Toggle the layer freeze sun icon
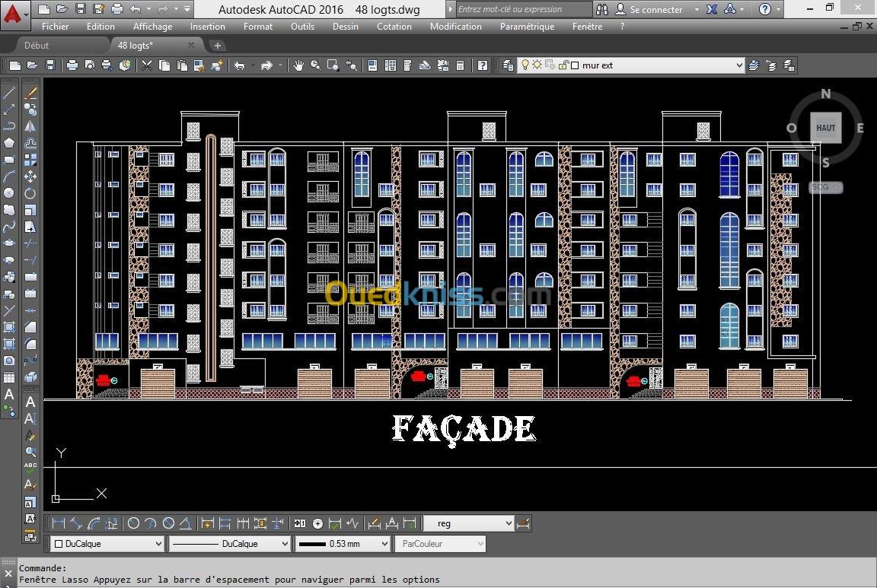 537,65
